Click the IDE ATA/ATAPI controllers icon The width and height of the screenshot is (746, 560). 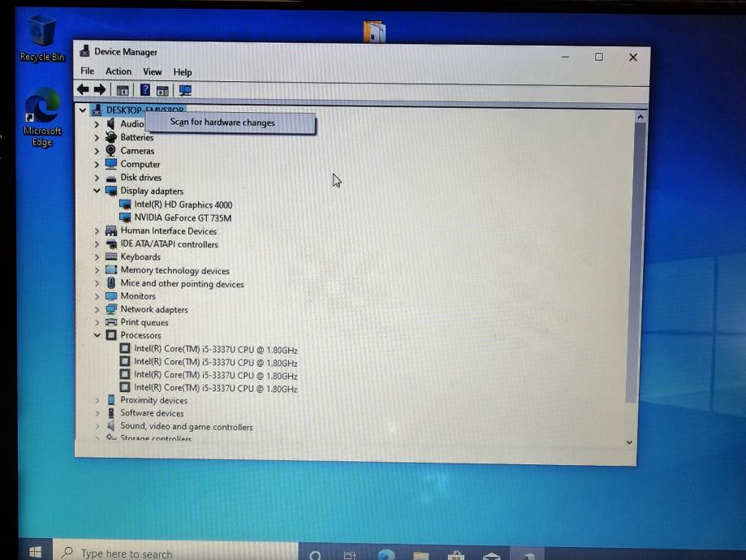pyautogui.click(x=111, y=244)
